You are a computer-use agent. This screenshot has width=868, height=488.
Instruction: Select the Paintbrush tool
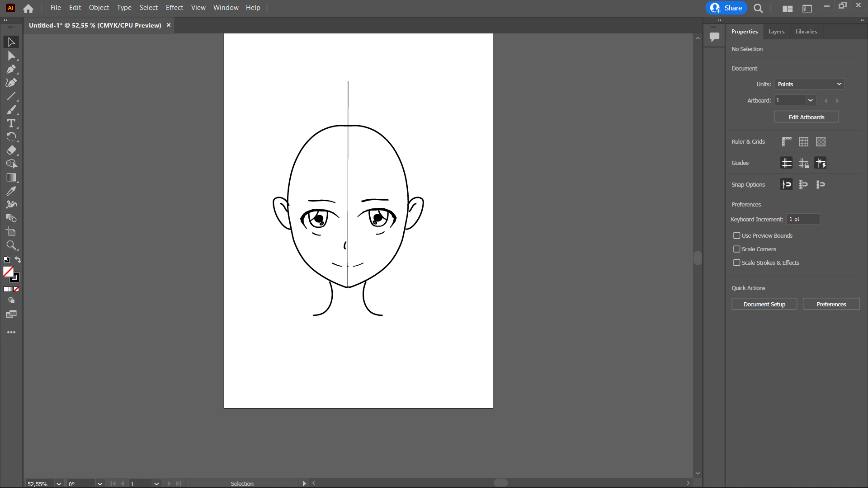point(11,110)
